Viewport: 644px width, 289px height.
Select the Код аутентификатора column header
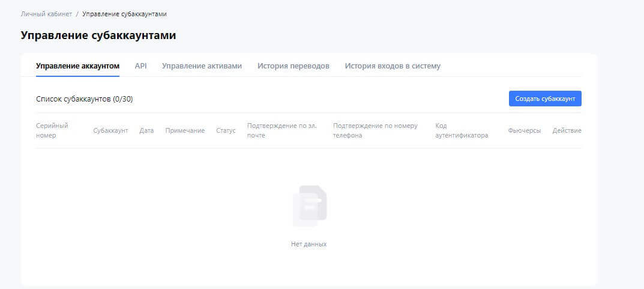pos(462,130)
